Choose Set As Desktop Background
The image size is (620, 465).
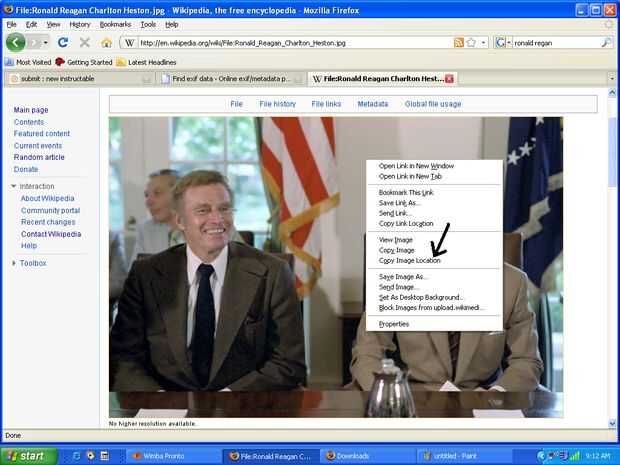434,297
